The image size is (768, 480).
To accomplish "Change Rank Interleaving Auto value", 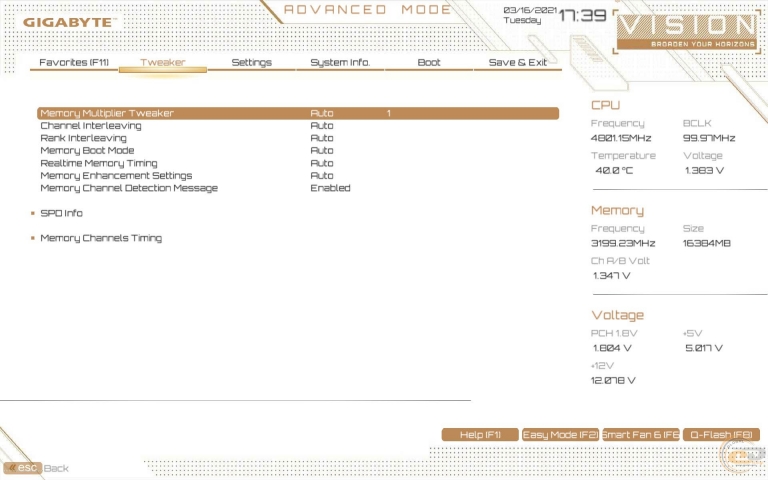I will (322, 138).
